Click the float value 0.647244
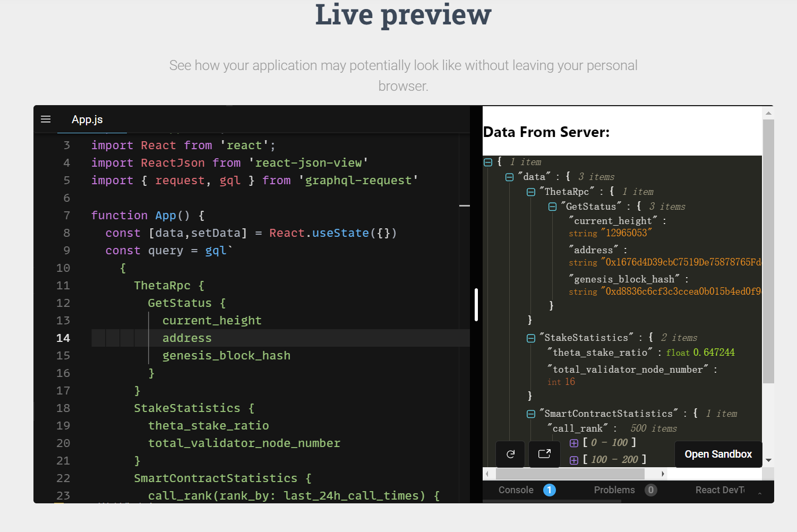 [714, 353]
